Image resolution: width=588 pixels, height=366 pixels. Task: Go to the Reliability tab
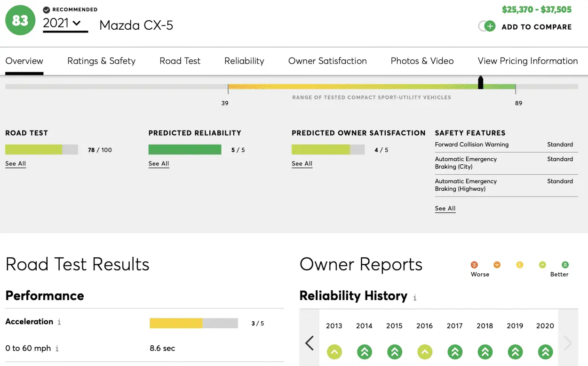coord(244,61)
